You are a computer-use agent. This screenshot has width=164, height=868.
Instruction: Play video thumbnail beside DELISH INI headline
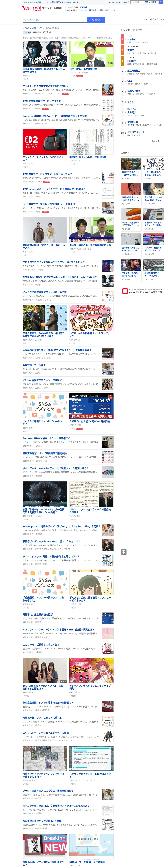coord(108,208)
